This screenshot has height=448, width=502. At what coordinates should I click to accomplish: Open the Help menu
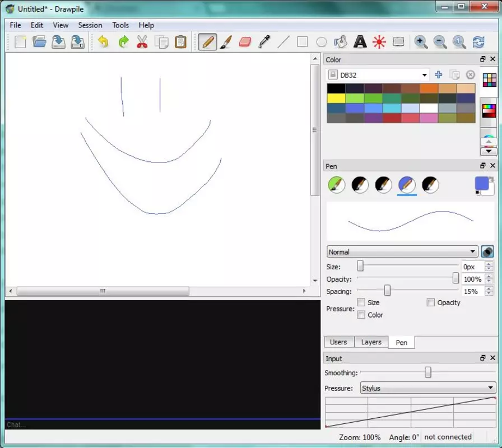[x=146, y=25]
